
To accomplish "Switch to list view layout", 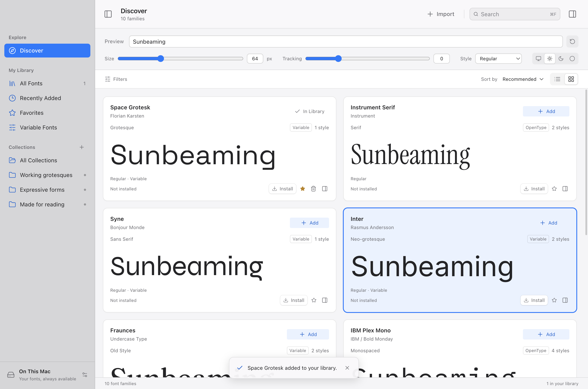I will [557, 79].
